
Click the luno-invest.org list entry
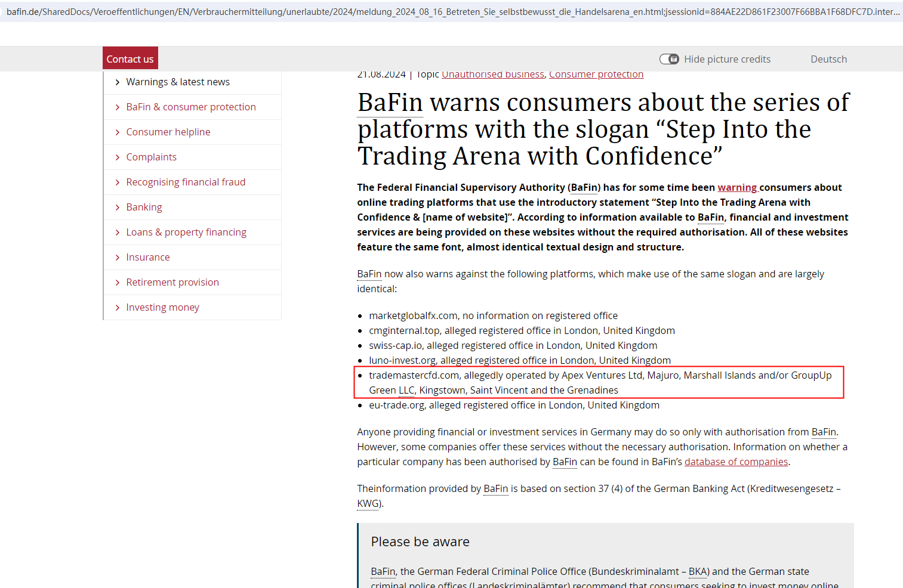point(520,360)
